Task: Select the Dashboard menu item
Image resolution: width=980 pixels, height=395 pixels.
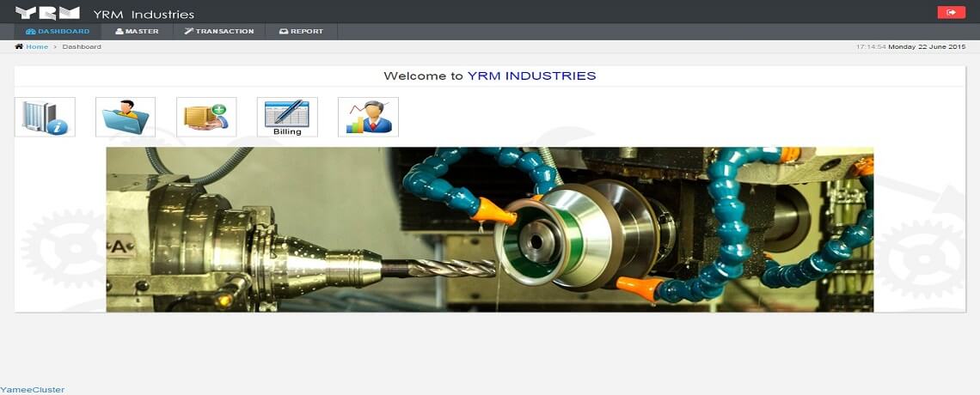Action: coord(58,31)
